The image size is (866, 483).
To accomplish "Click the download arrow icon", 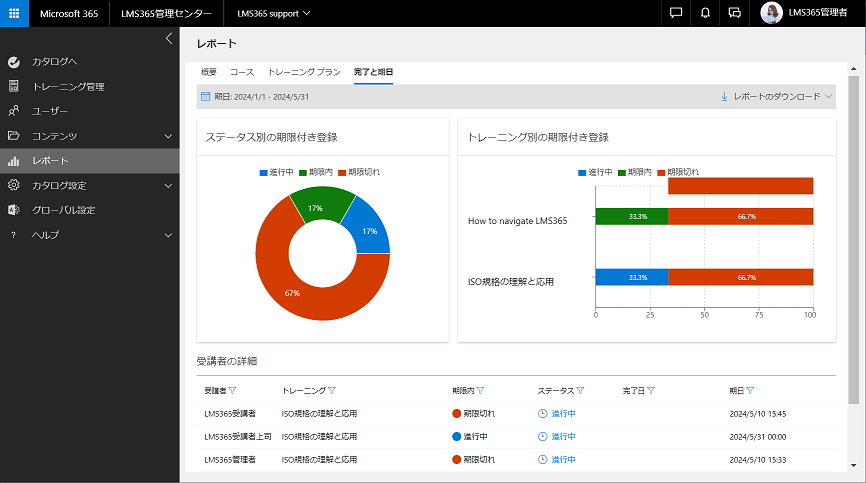I will (724, 97).
